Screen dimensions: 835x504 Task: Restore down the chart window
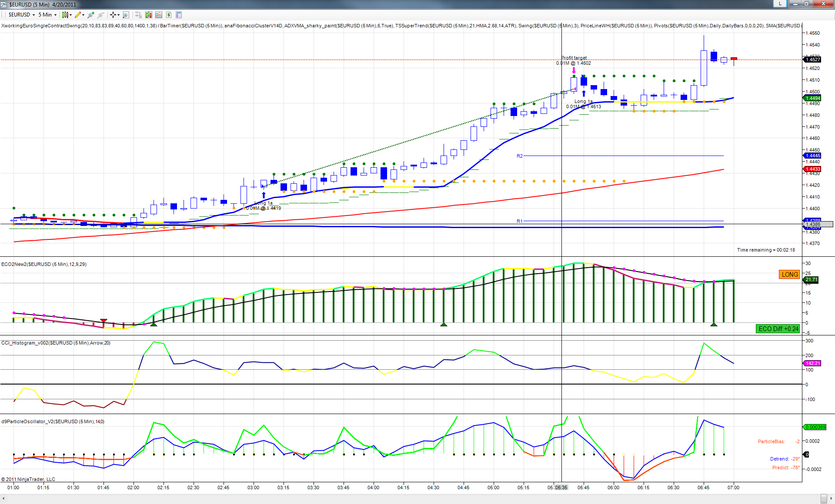(806, 4)
